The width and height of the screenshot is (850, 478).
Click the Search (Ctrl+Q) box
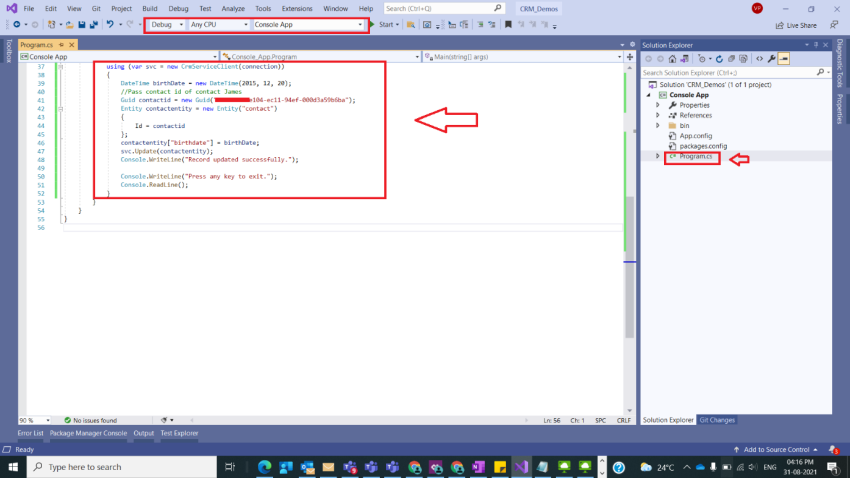point(444,8)
